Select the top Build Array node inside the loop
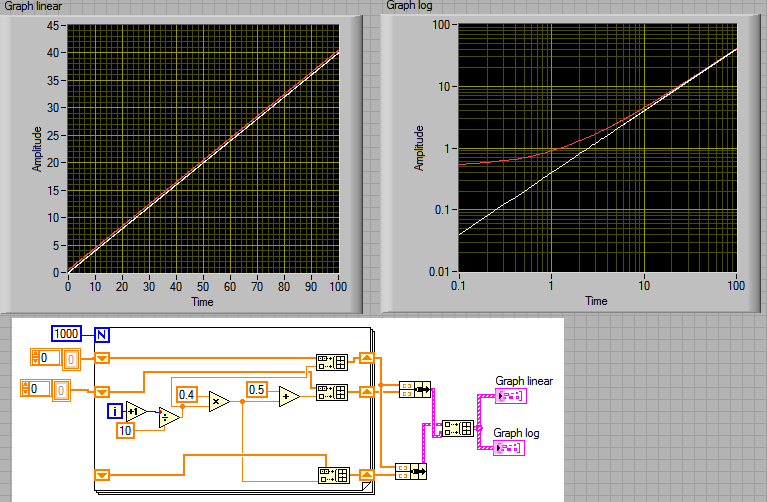The width and height of the screenshot is (767, 502). [332, 362]
